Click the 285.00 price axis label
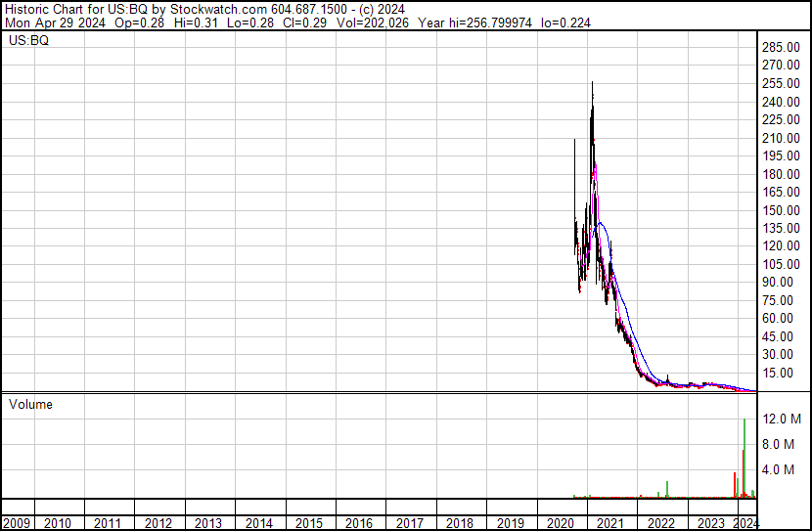Image resolution: width=812 pixels, height=531 pixels. click(x=781, y=47)
